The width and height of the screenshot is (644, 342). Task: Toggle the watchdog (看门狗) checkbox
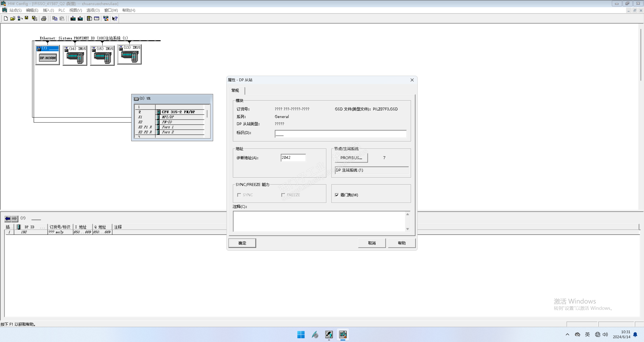337,195
